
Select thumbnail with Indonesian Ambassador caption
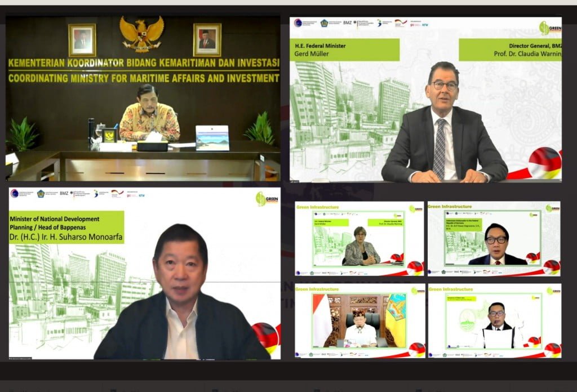point(494,239)
